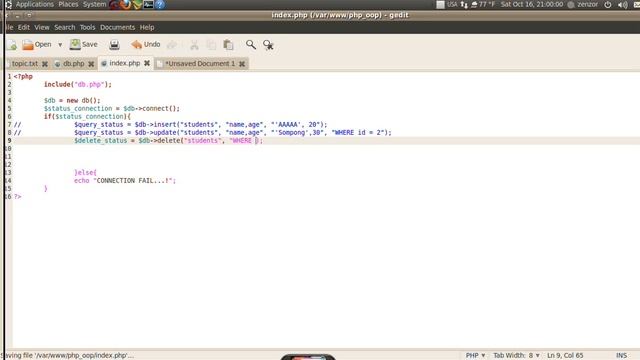Screen dimensions: 640x360
Task: Open the PHP language selector in status bar
Action: coord(476,356)
